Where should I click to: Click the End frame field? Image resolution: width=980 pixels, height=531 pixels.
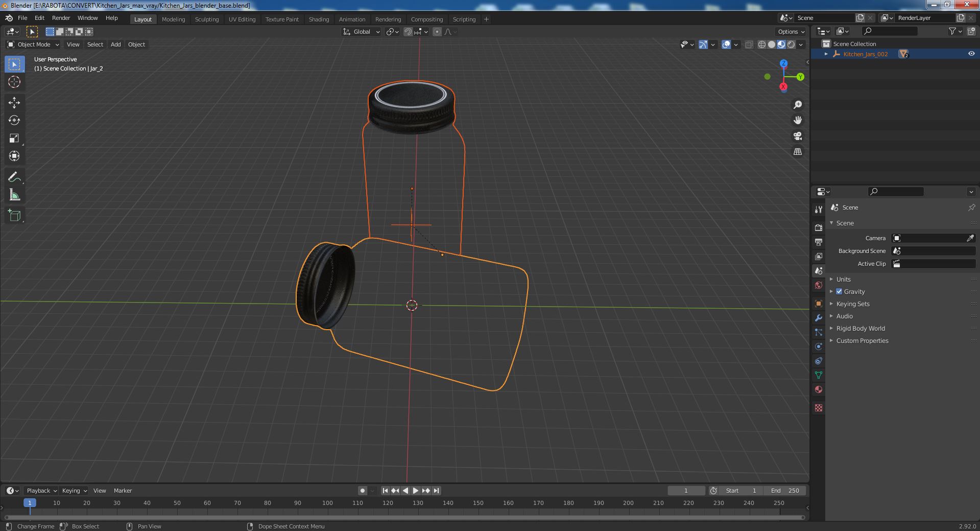(x=785, y=491)
